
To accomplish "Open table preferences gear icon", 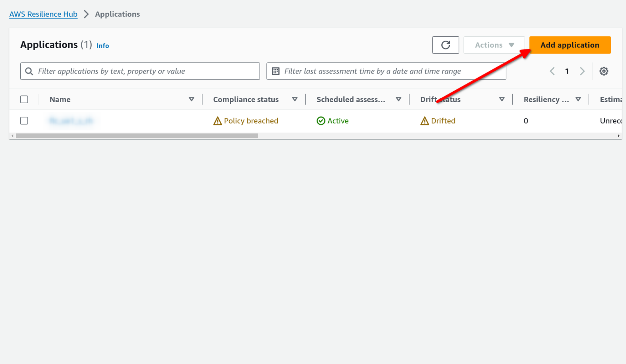I will (x=604, y=71).
